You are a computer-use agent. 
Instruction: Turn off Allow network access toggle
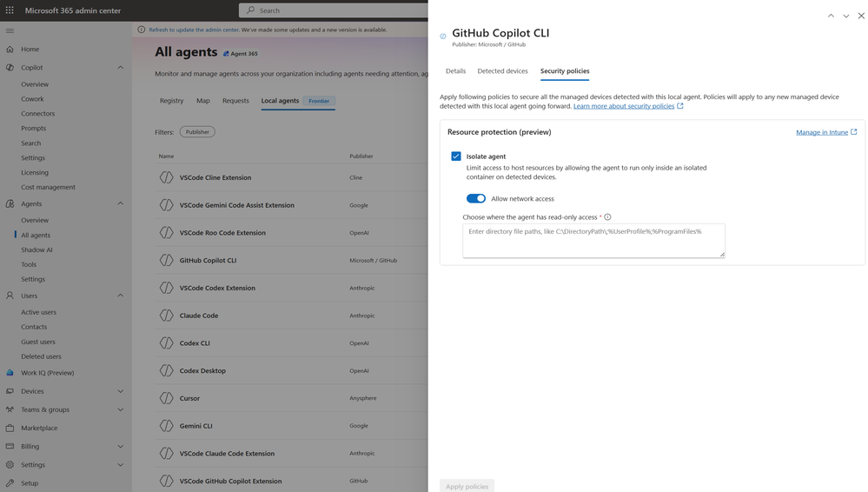tap(475, 198)
